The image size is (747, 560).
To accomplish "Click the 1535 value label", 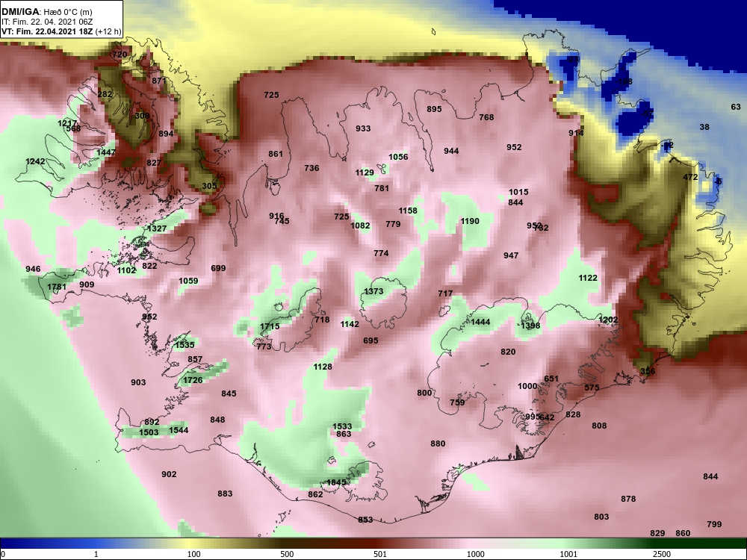I will coord(185,345).
